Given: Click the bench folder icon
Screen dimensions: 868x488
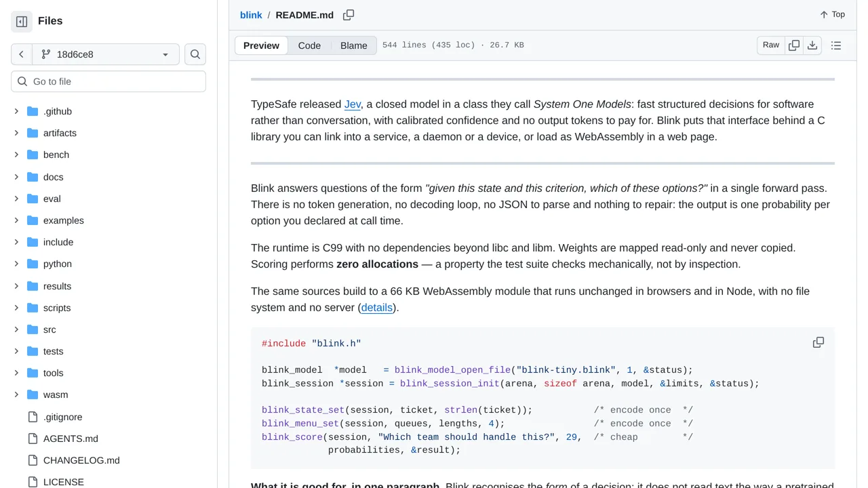Looking at the screenshot, I should (33, 155).
